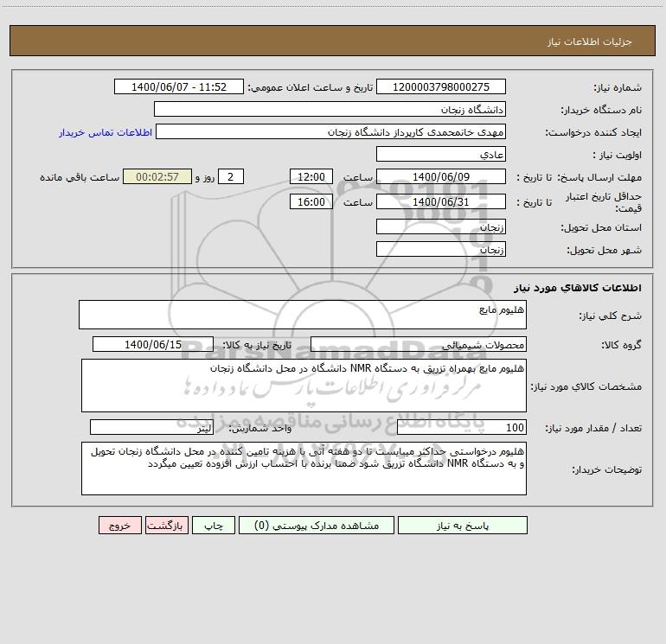Viewport: 666px width, 644px height.
Task: Click the label 'شماره نیاز:'
Action: coord(618,87)
